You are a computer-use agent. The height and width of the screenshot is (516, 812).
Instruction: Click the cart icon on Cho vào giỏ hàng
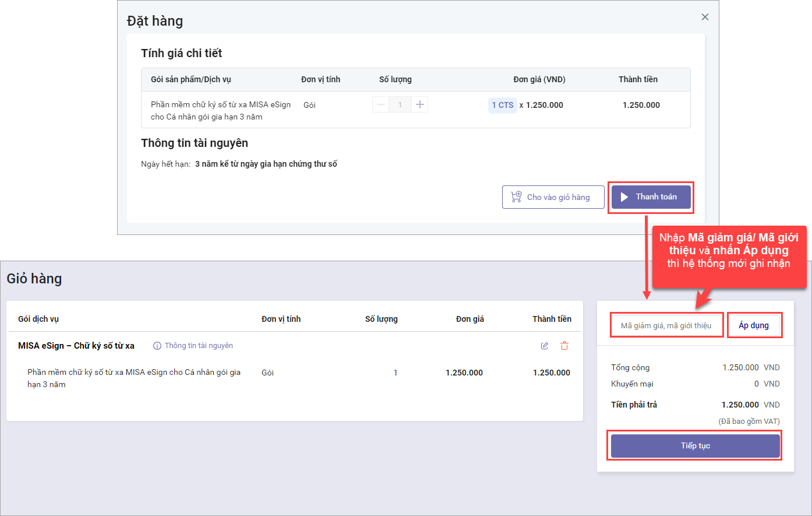coord(516,197)
